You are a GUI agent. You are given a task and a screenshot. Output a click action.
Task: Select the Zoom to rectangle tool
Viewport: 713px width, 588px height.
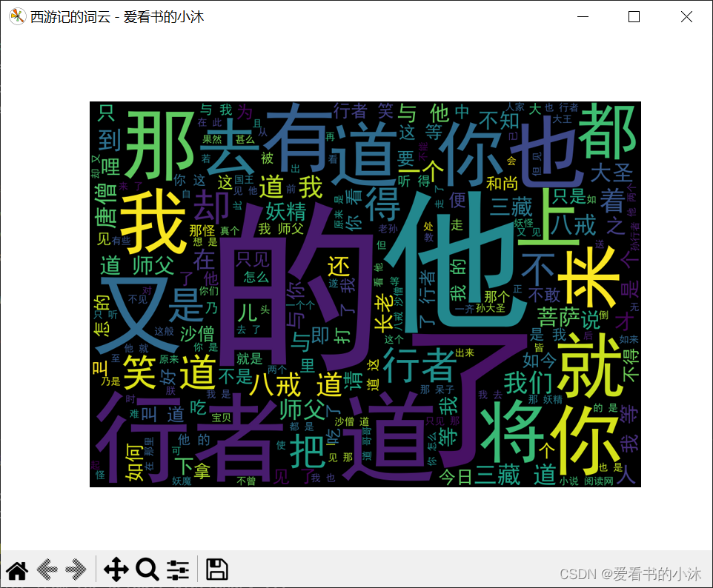pos(147,569)
